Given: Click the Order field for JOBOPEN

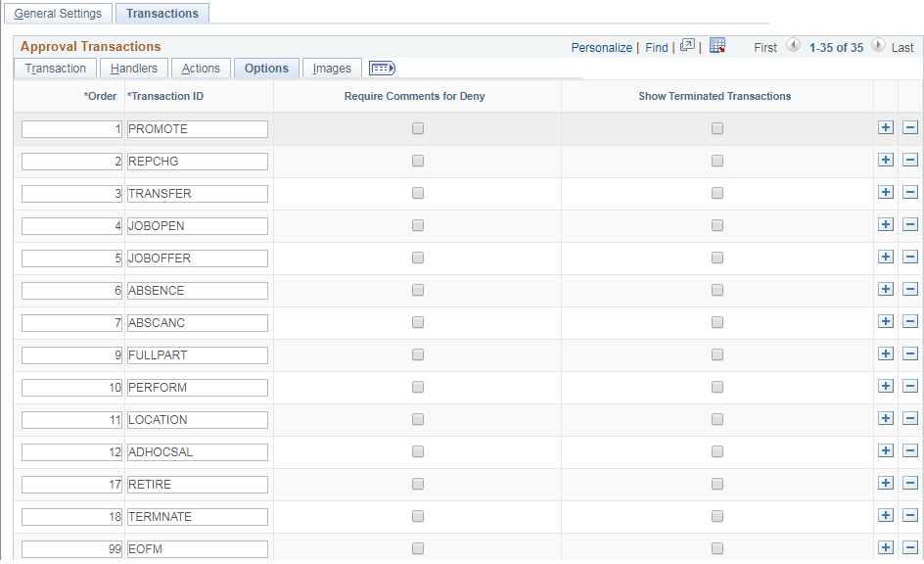Looking at the screenshot, I should pyautogui.click(x=70, y=225).
